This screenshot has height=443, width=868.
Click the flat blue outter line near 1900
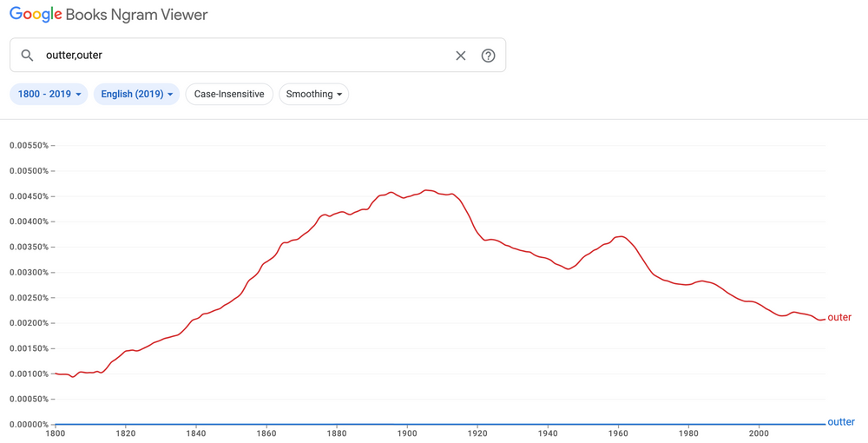[407, 424]
